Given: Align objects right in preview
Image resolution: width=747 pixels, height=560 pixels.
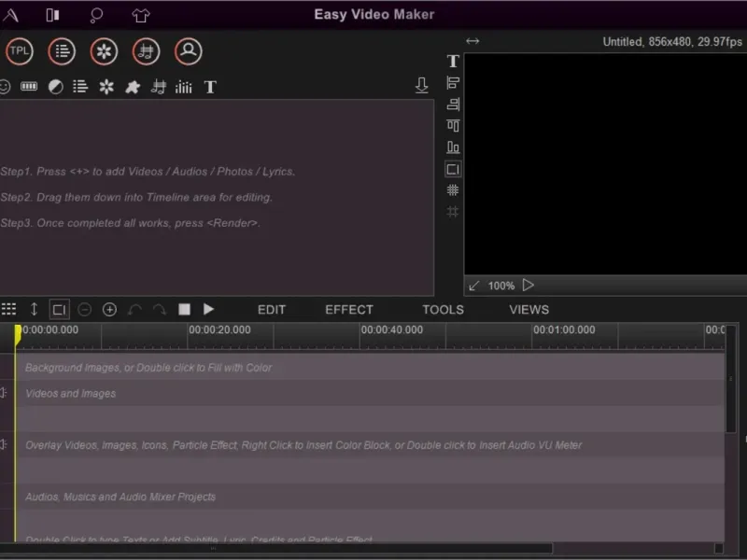Looking at the screenshot, I should pyautogui.click(x=453, y=104).
